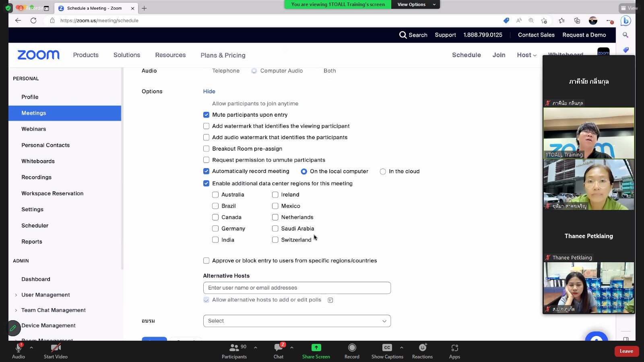Screen dimensions: 644x362
Task: Open the Bing sidebar icon
Action: pyautogui.click(x=625, y=21)
